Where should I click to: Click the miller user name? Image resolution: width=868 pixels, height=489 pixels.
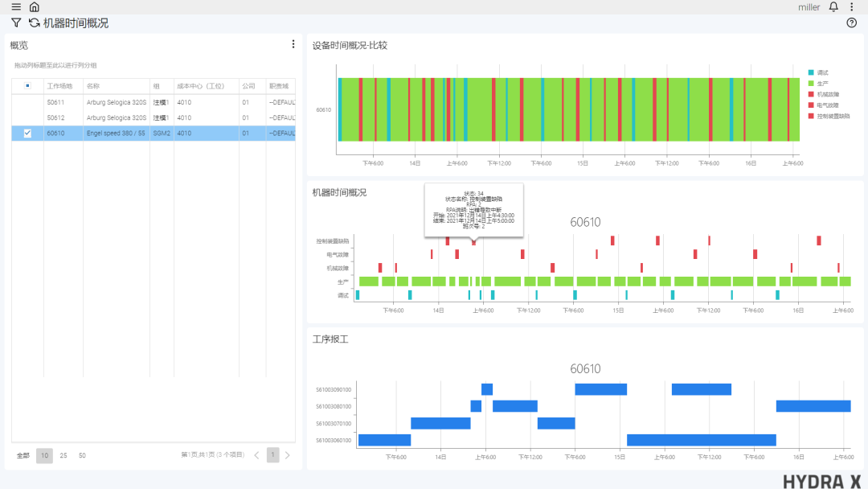click(x=809, y=7)
